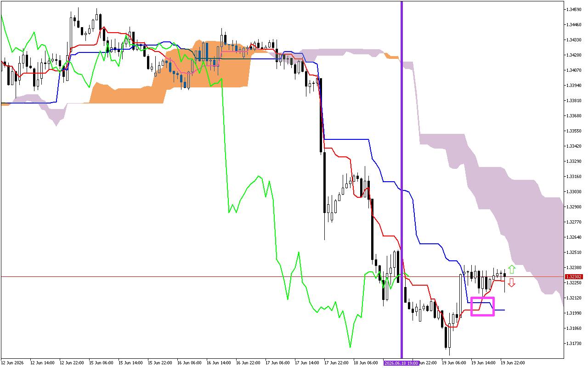Click time axis label 19 Jun 22:00
The height and width of the screenshot is (368, 588).
pos(512,363)
